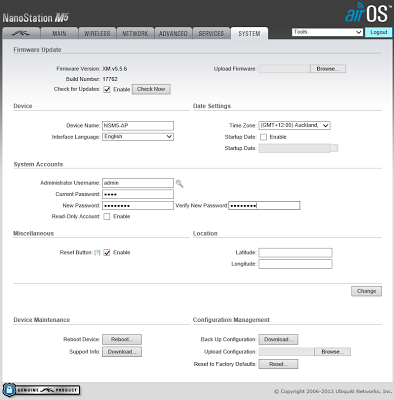This screenshot has height=400, width=394.
Task: Enable the Startup Date checkbox
Action: (x=263, y=137)
